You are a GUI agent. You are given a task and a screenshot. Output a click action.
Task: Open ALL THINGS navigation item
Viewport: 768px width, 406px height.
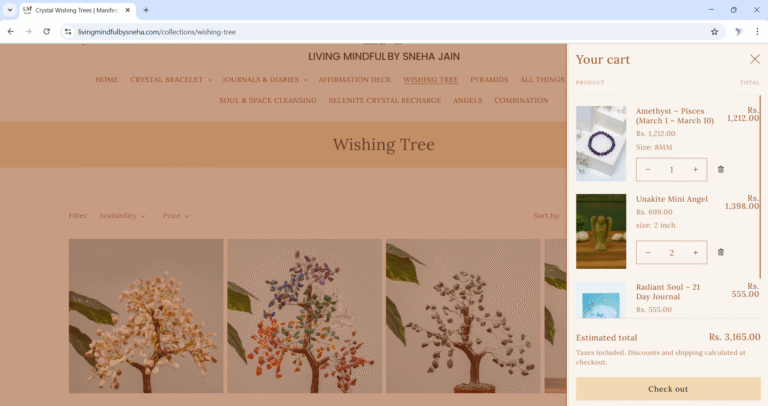tap(542, 79)
